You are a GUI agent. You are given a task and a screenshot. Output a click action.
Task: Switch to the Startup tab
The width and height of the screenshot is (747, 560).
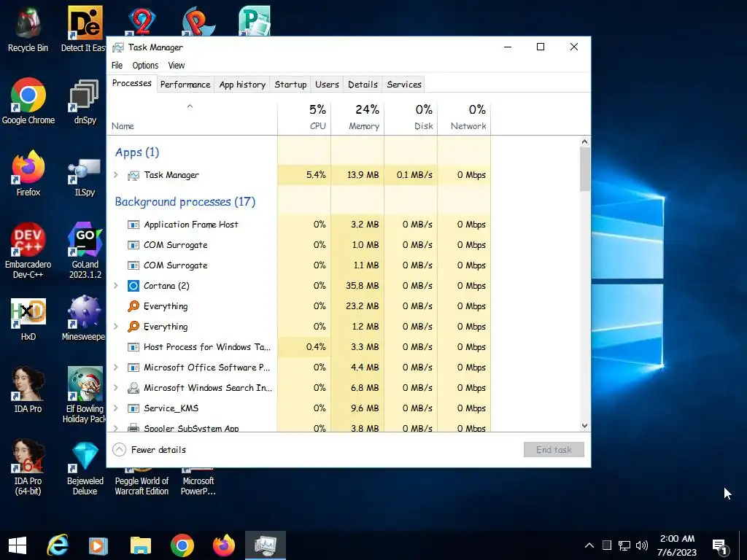coord(290,85)
